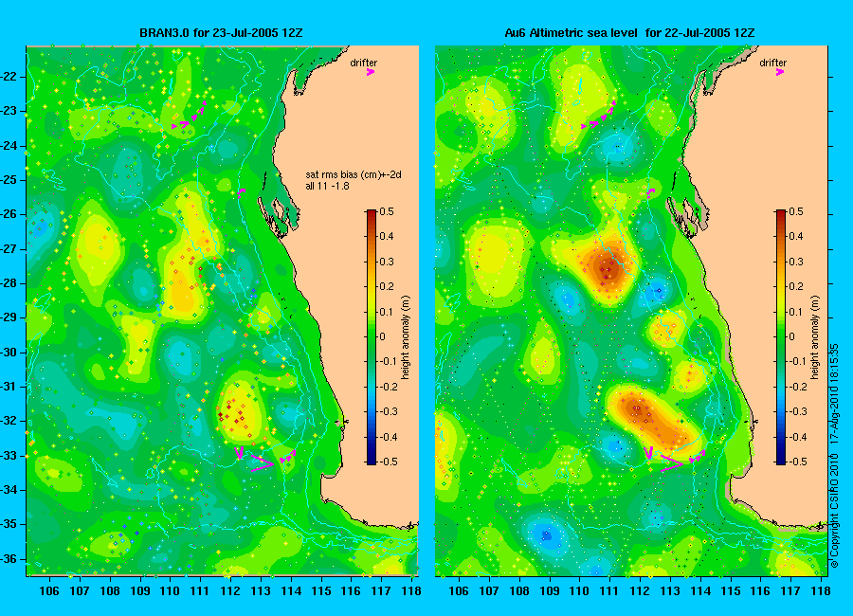Click the large magenta drifter arrow in Altimetric map
853x616 pixels.
tap(672, 464)
